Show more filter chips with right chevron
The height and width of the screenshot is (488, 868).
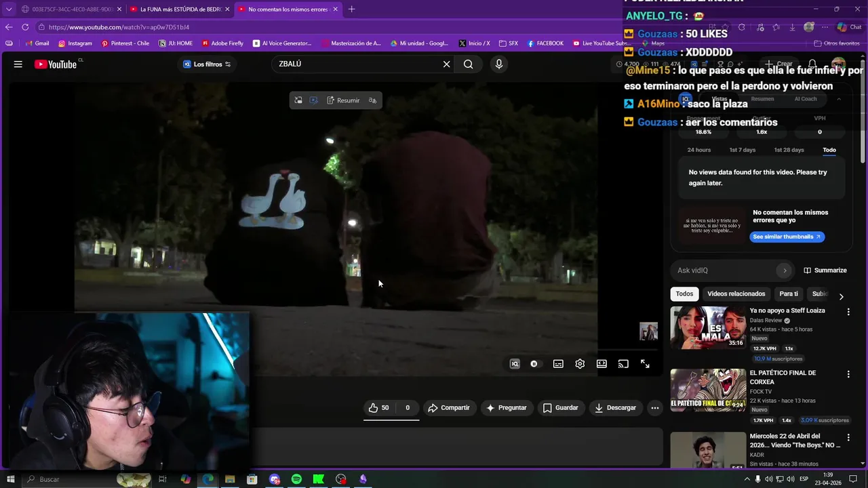[x=841, y=296]
